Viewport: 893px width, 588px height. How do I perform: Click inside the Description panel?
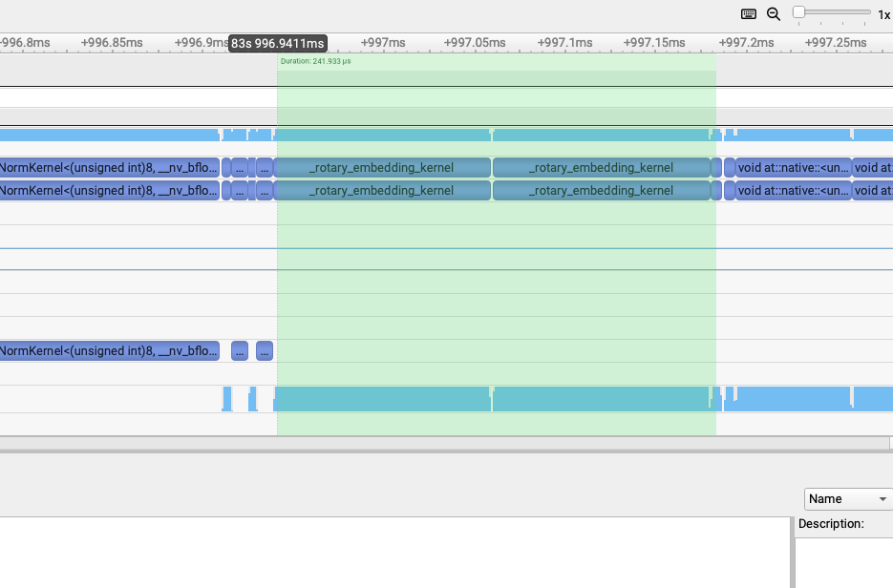(844, 558)
